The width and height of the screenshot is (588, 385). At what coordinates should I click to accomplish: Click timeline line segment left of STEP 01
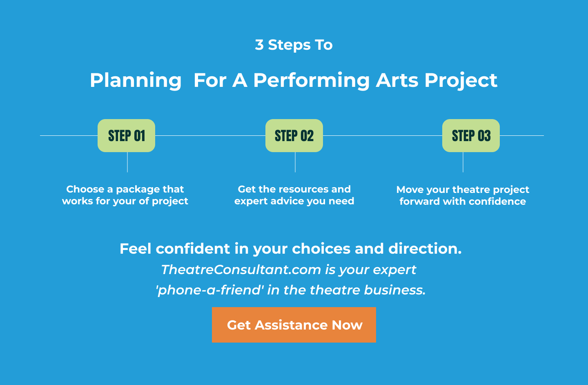point(69,135)
